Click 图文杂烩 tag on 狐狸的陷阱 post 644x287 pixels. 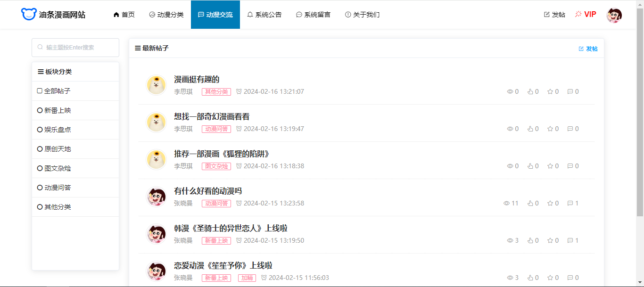coord(216,166)
